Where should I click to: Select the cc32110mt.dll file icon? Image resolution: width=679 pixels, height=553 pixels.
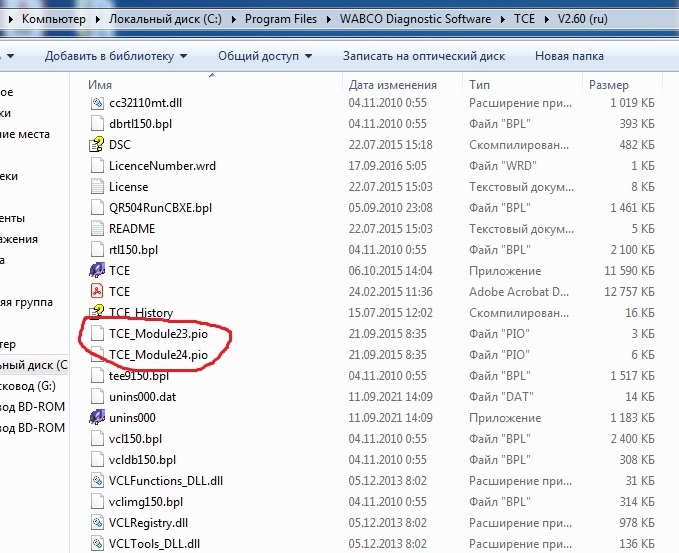(97, 103)
